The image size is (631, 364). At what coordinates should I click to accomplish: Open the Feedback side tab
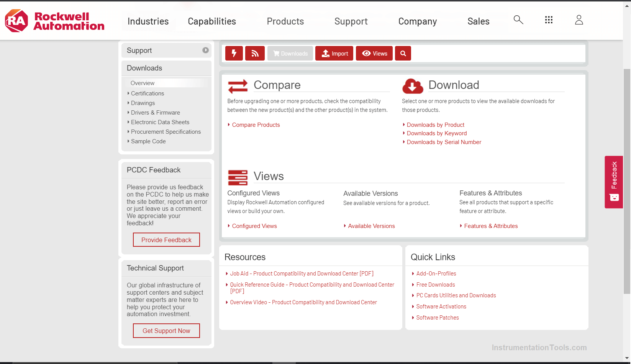[614, 182]
